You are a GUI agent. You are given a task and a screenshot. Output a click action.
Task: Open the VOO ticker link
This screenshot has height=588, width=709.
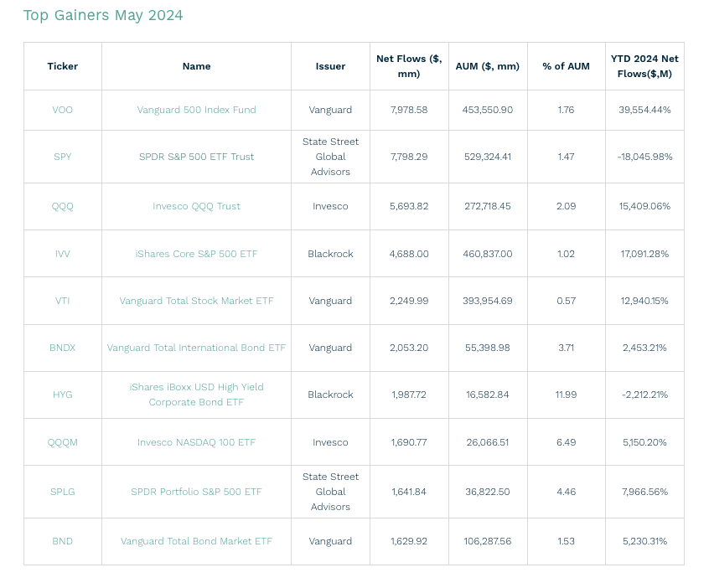click(62, 110)
